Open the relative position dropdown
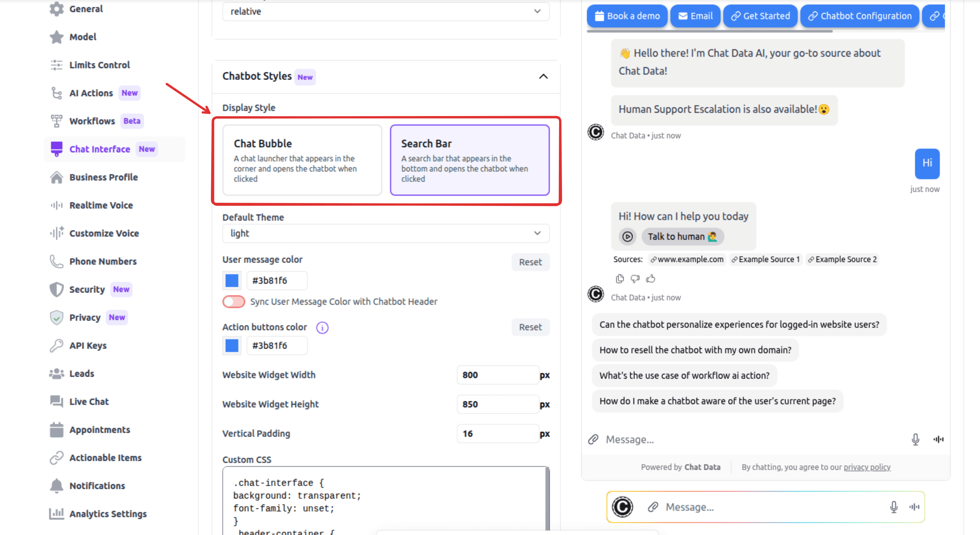The image size is (980, 535). pyautogui.click(x=385, y=11)
